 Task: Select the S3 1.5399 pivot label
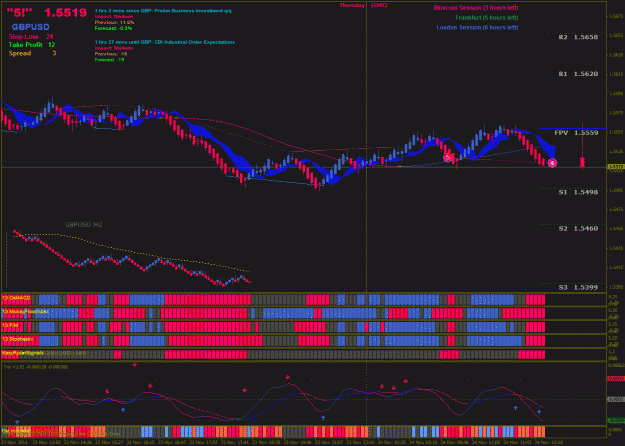point(578,287)
